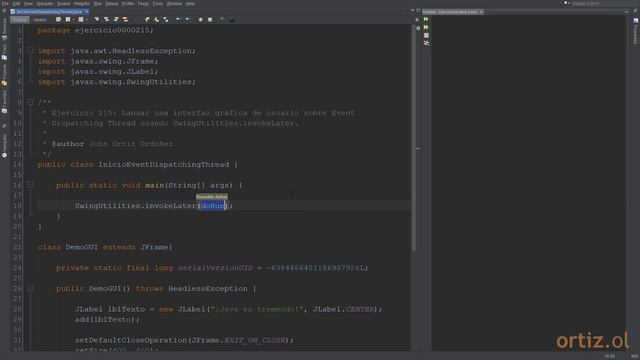Open the Tools menu
640x360 pixels.
158,3
